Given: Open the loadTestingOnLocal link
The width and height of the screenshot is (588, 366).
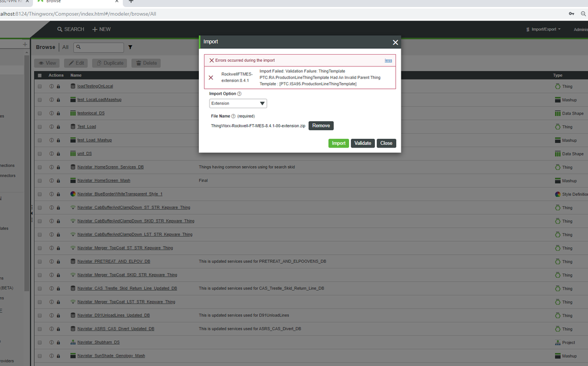Looking at the screenshot, I should 95,86.
